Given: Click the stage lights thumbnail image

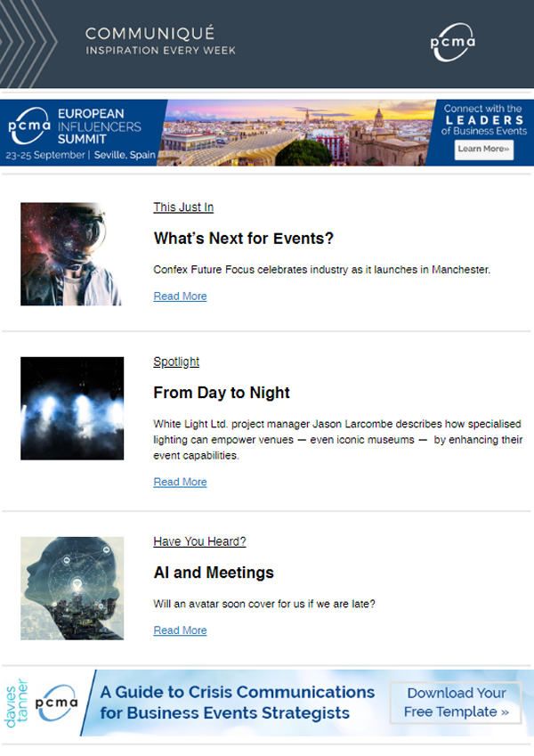Looking at the screenshot, I should click(x=71, y=409).
